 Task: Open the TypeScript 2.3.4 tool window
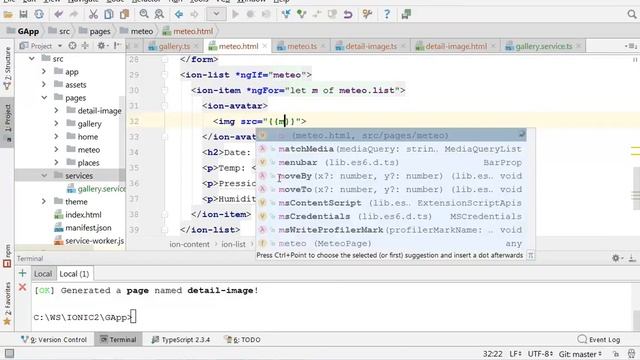click(180, 340)
